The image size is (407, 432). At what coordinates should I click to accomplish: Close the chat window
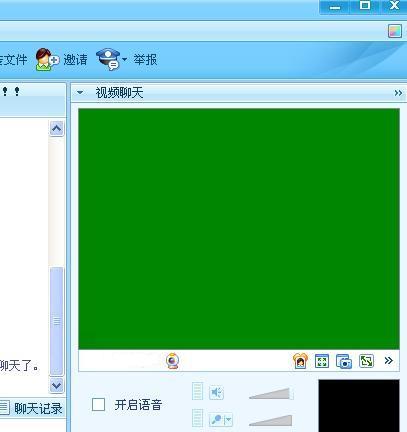394,6
